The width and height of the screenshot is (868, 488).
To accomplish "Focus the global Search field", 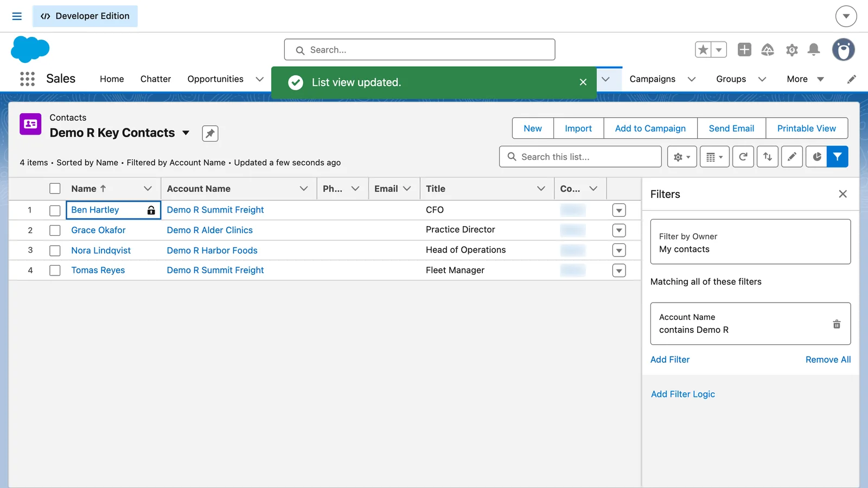I will click(419, 50).
